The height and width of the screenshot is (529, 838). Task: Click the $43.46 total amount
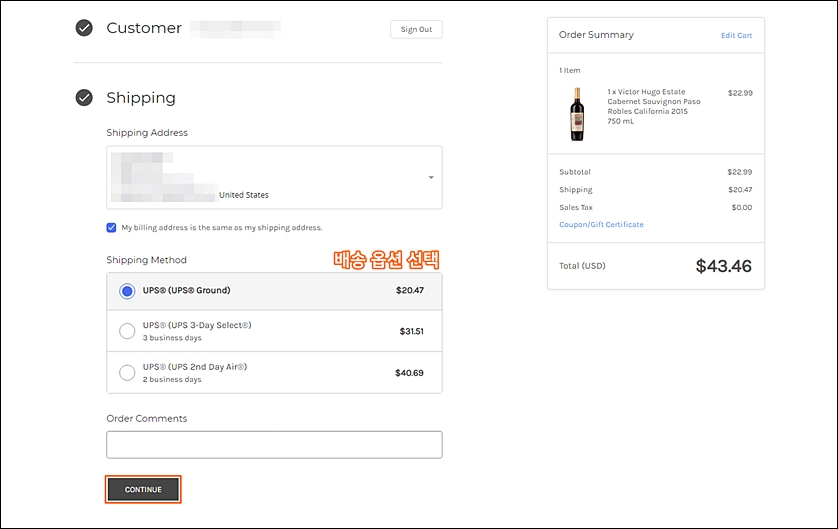coord(723,266)
